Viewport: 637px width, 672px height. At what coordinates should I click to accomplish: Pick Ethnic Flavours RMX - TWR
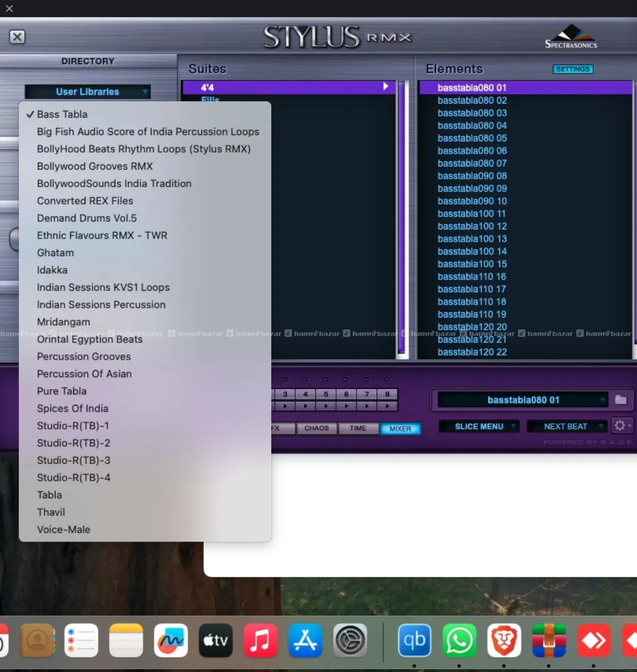[145, 235]
